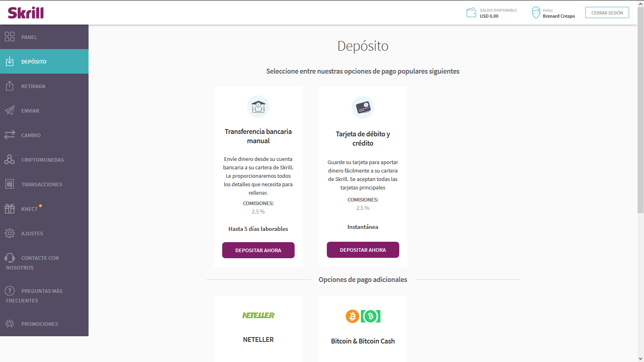The image size is (644, 362).
Task: Click the wallet balance icon in header
Action: pyautogui.click(x=471, y=13)
